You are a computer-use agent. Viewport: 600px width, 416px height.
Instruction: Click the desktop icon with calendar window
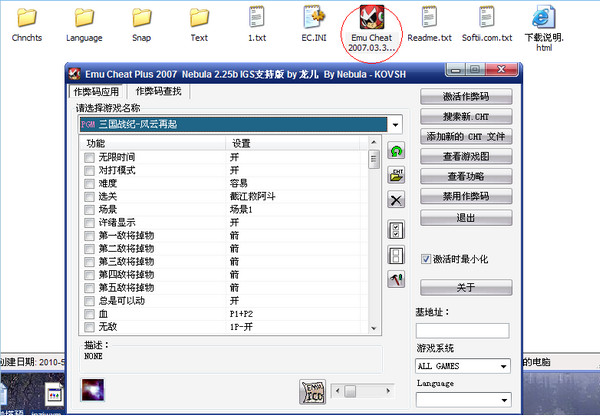tap(54, 394)
